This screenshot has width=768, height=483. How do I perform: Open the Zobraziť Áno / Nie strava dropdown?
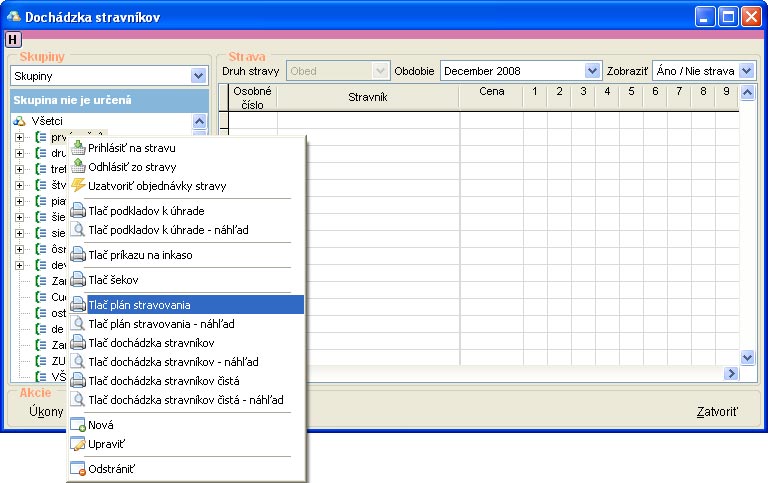747,71
